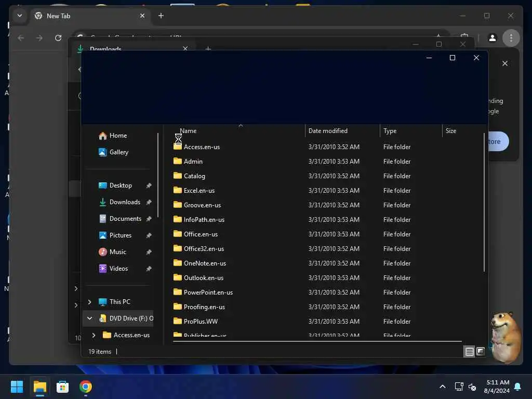Expand the This PC tree node
Viewport: 532px width, 399px height.
click(89, 302)
